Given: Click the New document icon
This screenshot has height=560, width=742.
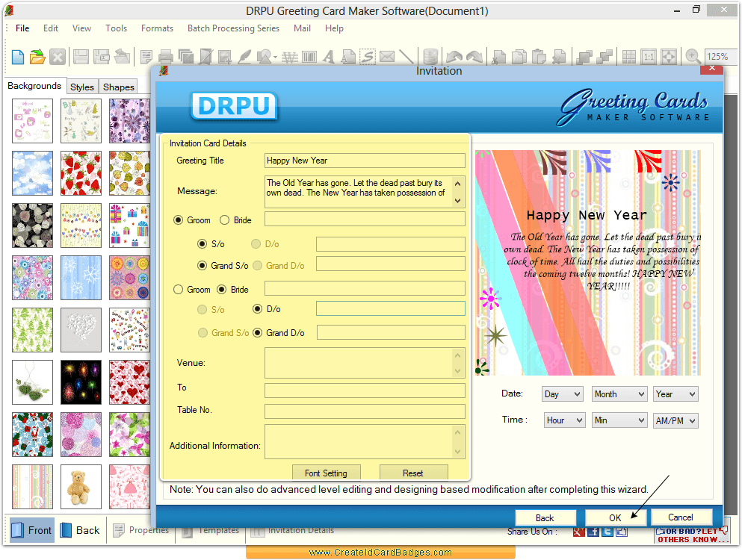Looking at the screenshot, I should point(17,57).
